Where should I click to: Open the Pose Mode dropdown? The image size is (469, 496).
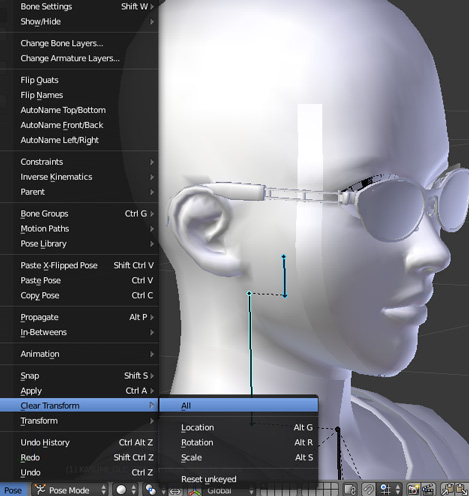click(71, 490)
